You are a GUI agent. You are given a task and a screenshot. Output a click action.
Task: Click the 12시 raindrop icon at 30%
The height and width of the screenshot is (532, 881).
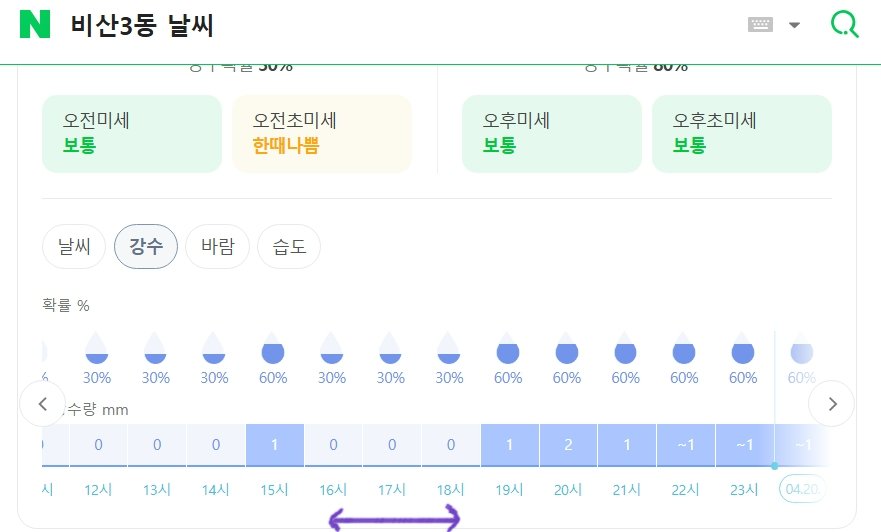click(x=97, y=347)
